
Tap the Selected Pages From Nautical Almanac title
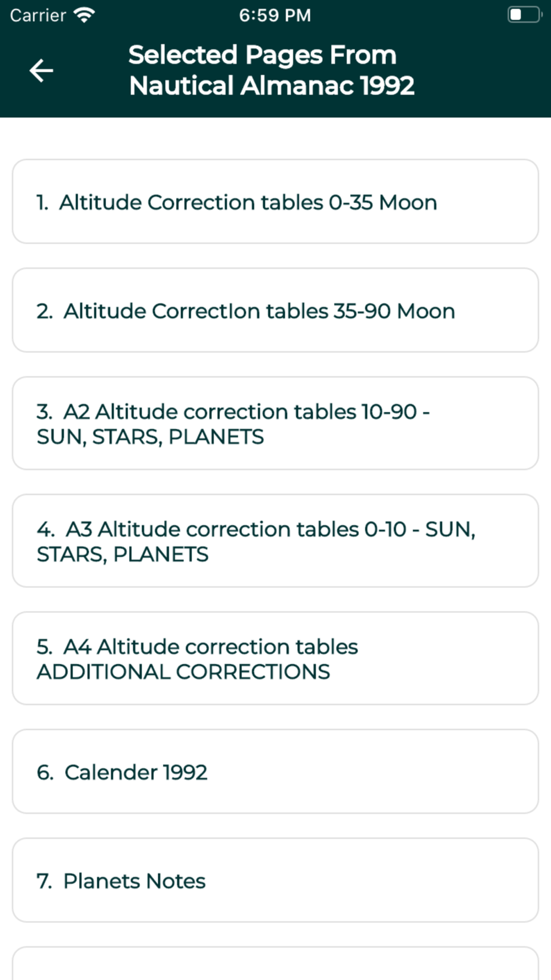271,70
